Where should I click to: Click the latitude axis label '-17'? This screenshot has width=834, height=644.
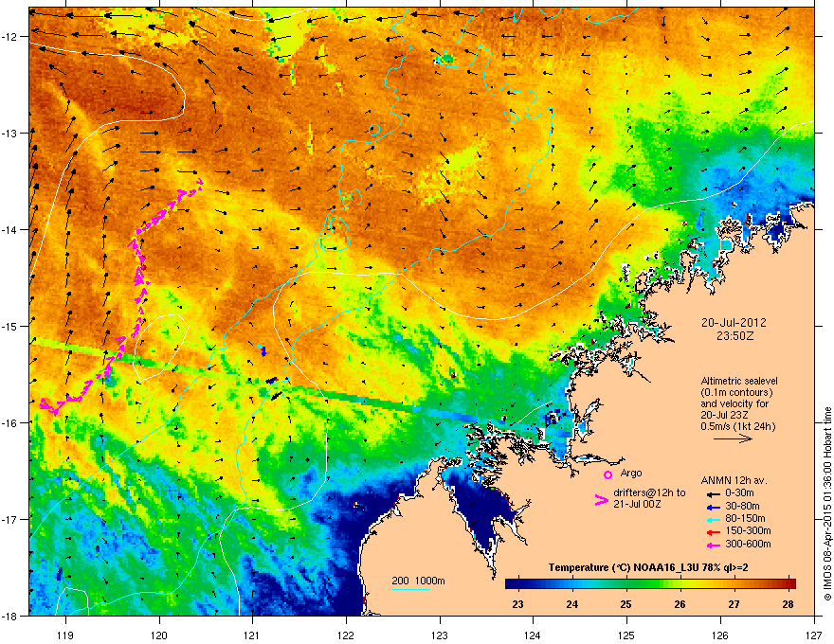(10, 519)
